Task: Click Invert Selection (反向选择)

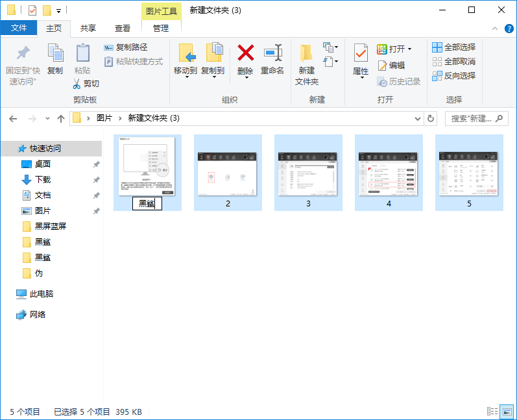Action: point(453,75)
